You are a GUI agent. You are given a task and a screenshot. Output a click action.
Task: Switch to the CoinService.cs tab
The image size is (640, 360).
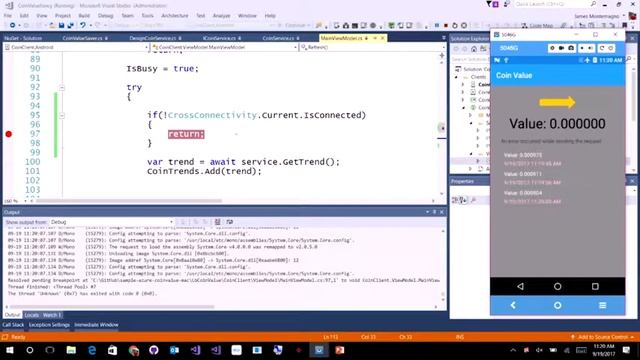[280, 38]
